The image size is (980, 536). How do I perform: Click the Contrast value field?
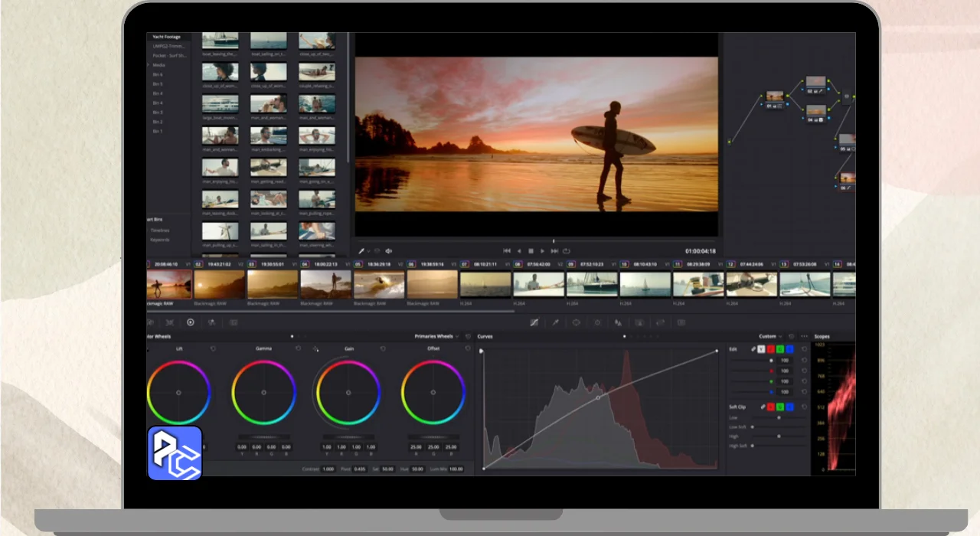[328, 469]
